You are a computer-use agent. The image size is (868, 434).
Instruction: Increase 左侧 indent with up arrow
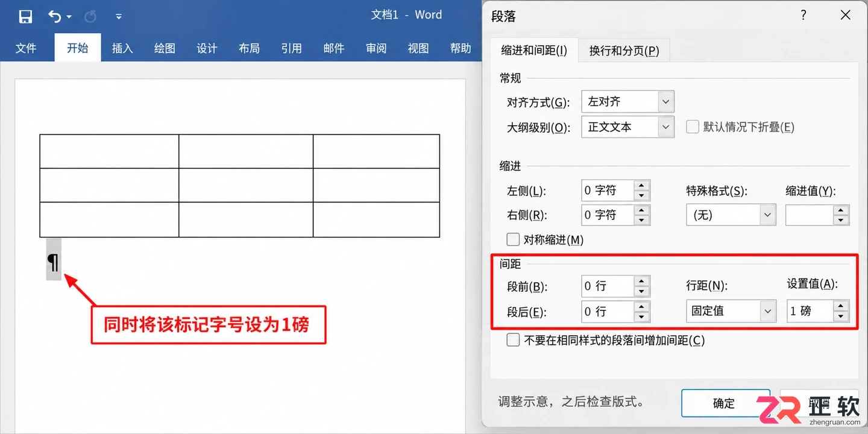click(x=642, y=185)
